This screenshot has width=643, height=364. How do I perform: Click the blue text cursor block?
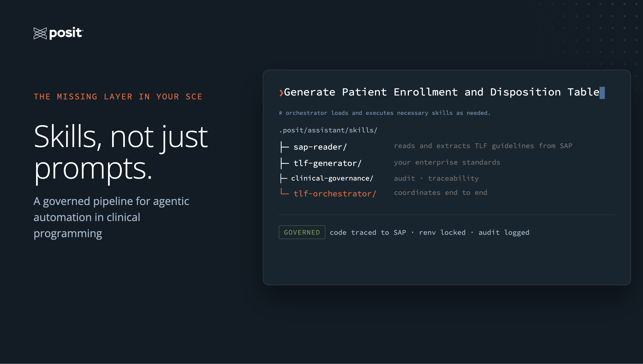click(602, 93)
